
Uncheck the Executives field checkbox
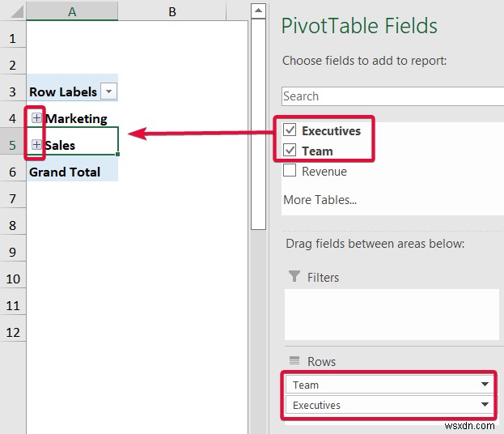pos(290,130)
